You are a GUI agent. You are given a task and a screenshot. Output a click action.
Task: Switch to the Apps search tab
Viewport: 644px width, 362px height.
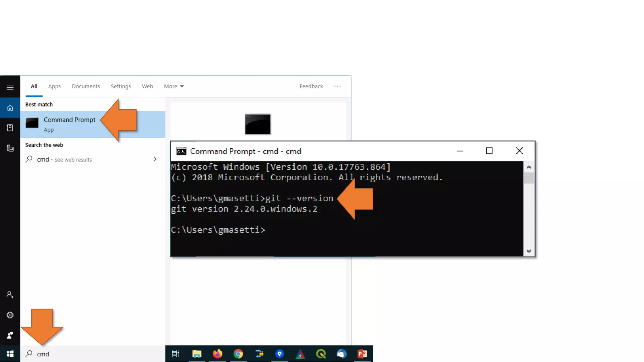tap(54, 86)
